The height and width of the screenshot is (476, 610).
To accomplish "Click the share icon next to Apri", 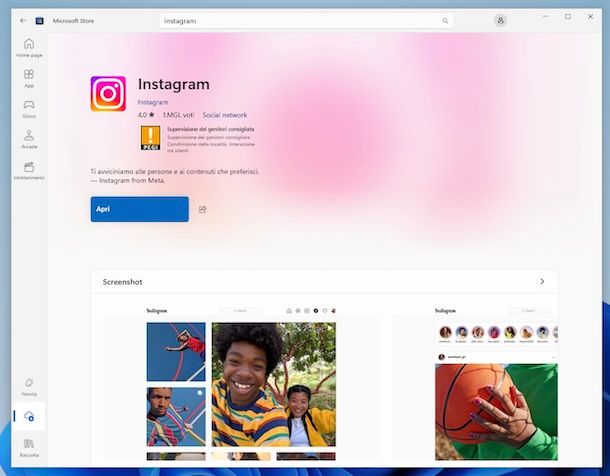I will (203, 210).
